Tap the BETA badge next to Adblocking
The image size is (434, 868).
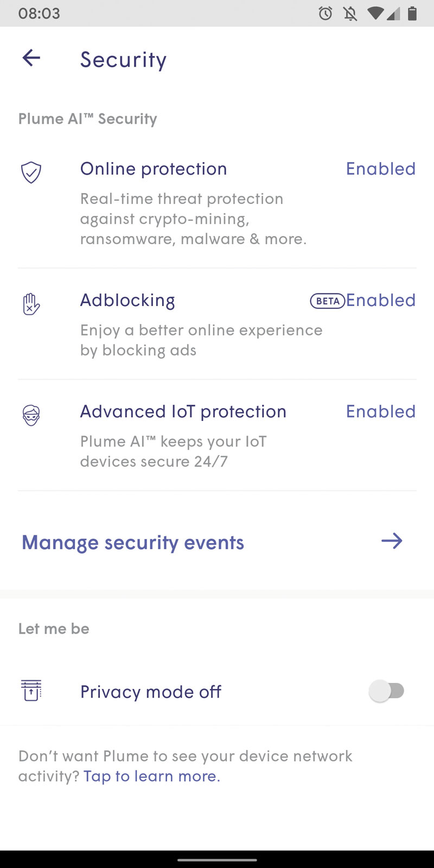coord(328,301)
